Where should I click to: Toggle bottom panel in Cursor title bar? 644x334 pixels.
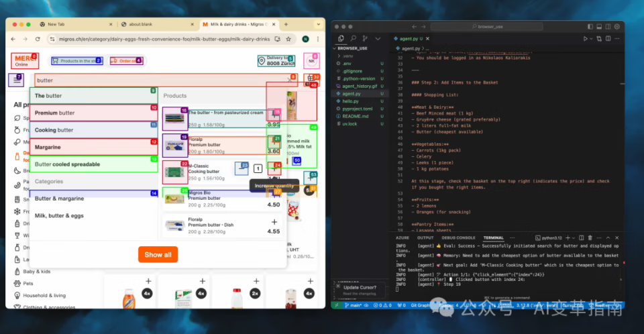[599, 27]
